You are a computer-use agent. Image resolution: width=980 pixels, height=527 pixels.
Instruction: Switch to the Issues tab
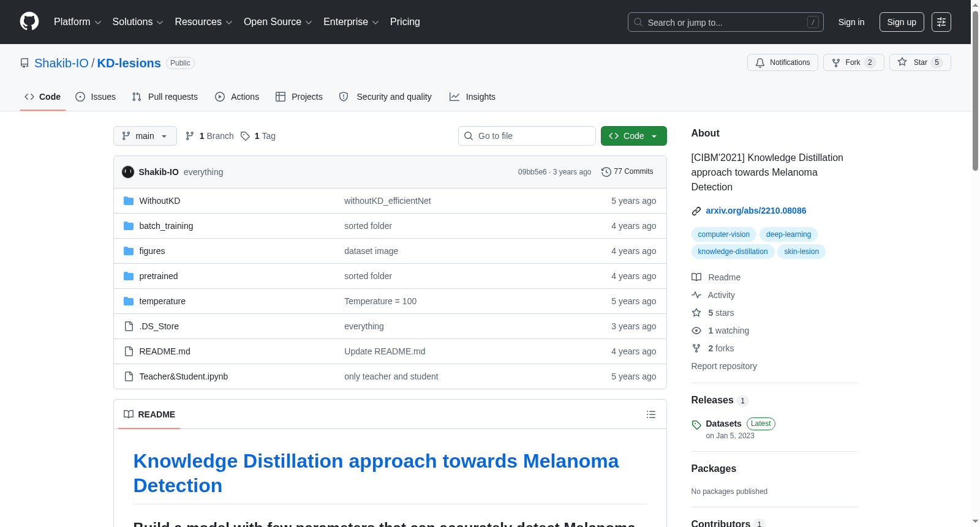point(96,97)
